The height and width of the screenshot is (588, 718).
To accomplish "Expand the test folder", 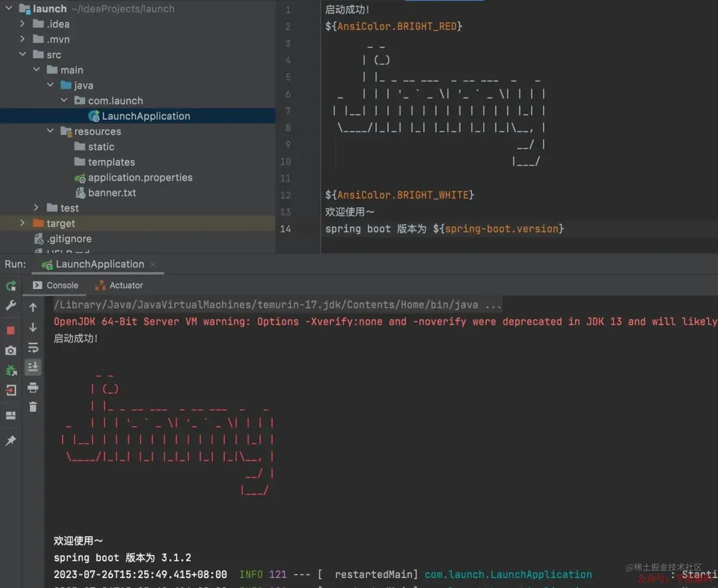I will [x=36, y=208].
